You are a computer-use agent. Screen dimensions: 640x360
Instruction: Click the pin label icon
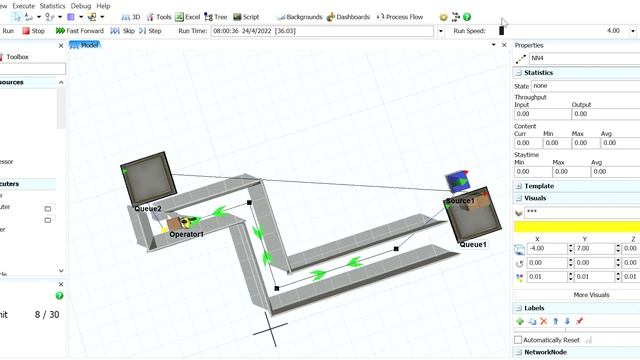(x=580, y=321)
